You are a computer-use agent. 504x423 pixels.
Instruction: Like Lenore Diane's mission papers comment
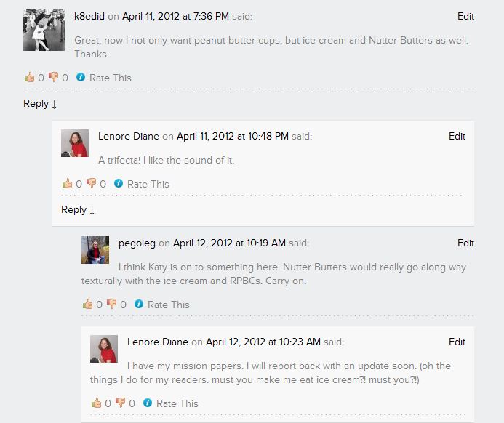pyautogui.click(x=96, y=403)
